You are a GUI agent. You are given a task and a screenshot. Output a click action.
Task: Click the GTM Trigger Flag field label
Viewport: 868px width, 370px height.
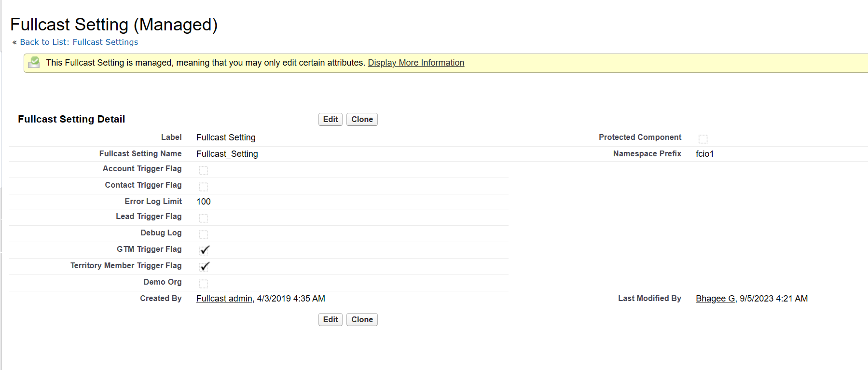[x=149, y=249]
